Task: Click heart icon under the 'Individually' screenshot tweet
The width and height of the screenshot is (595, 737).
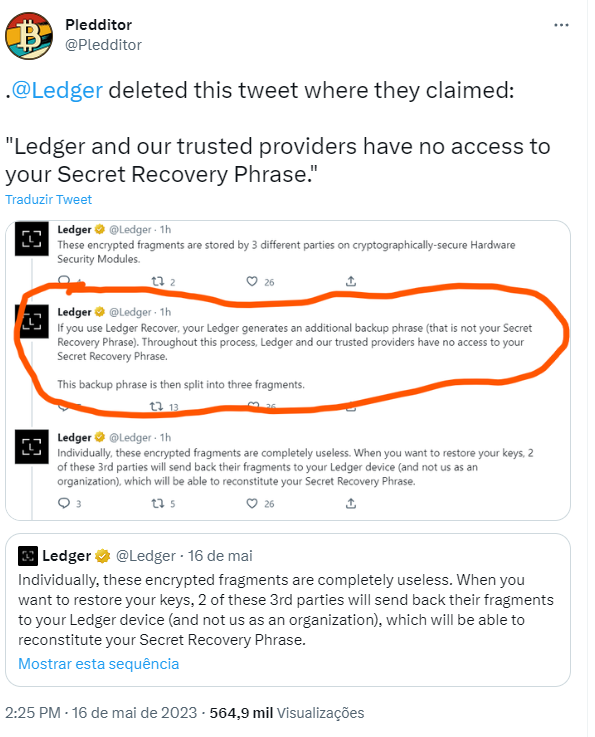Action: point(252,503)
